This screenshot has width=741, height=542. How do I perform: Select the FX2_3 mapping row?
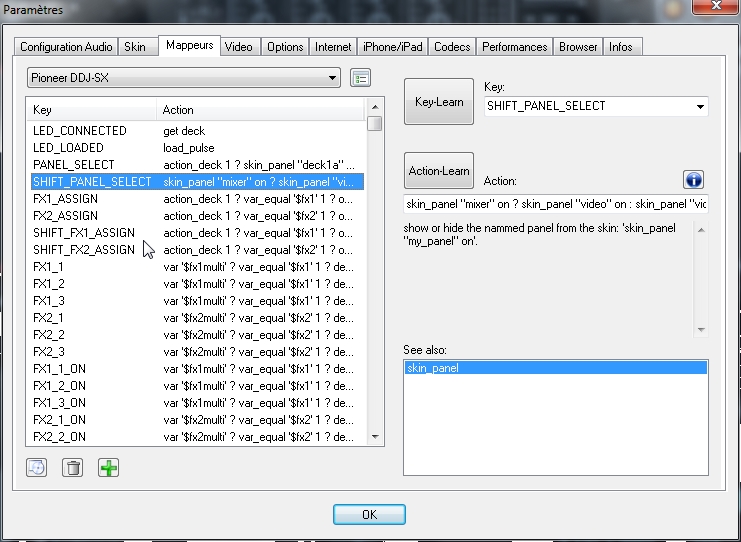[x=197, y=352]
